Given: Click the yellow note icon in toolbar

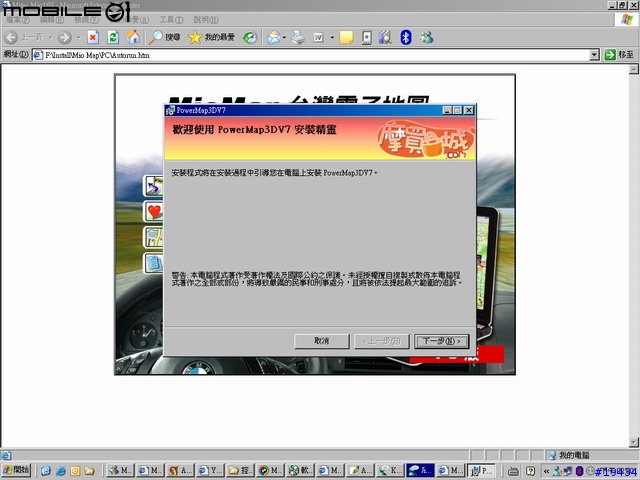Looking at the screenshot, I should pyautogui.click(x=346, y=38).
